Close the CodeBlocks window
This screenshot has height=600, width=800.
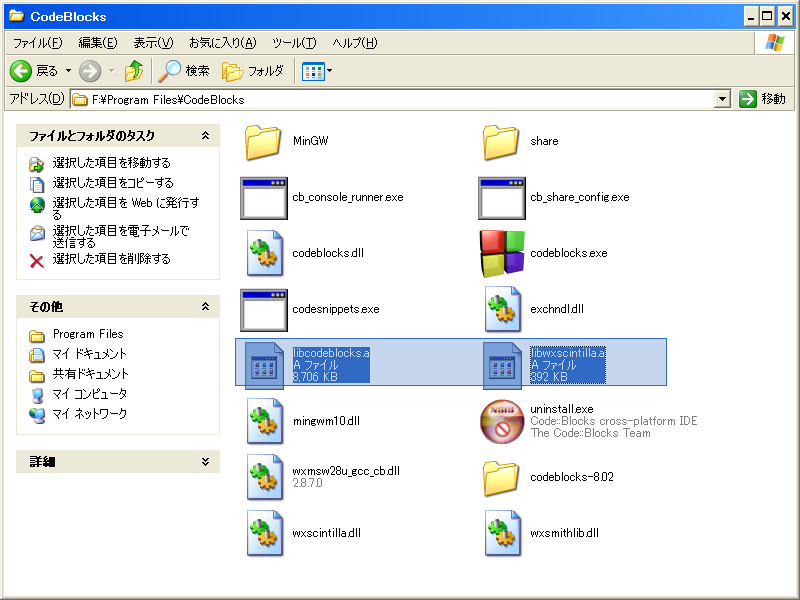tap(786, 16)
